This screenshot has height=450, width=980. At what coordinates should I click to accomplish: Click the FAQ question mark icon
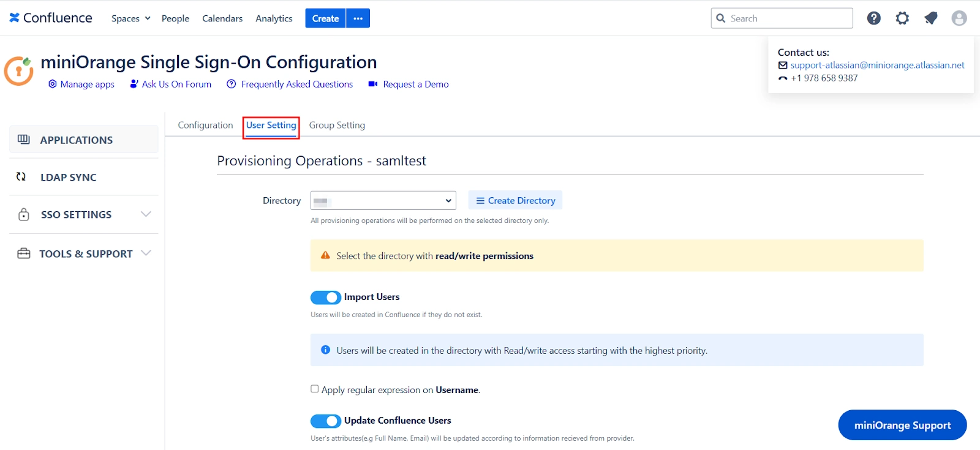pyautogui.click(x=231, y=84)
